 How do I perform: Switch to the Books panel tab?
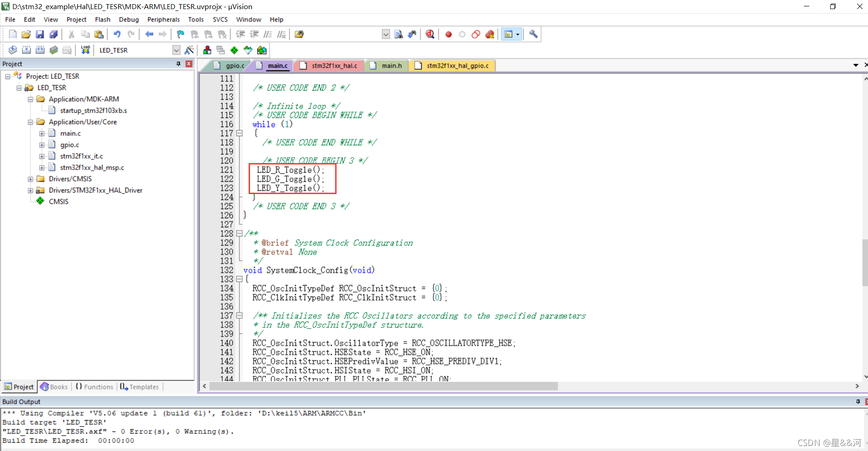click(x=54, y=387)
